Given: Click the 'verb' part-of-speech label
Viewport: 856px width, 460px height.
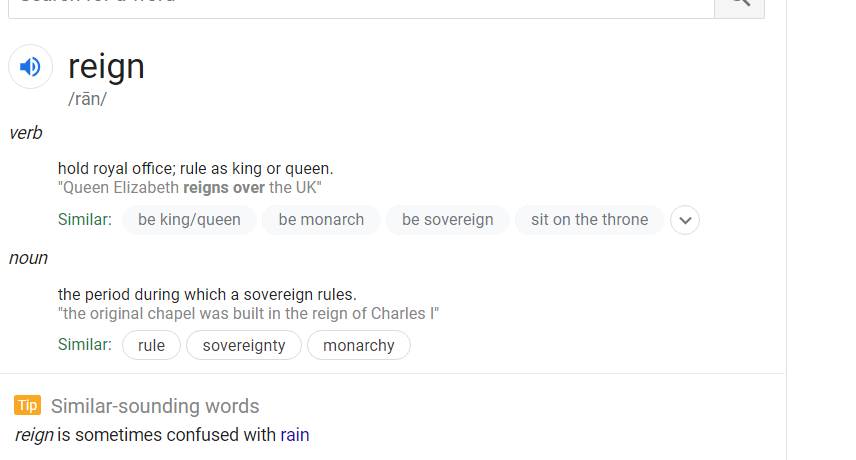Looking at the screenshot, I should click(26, 133).
